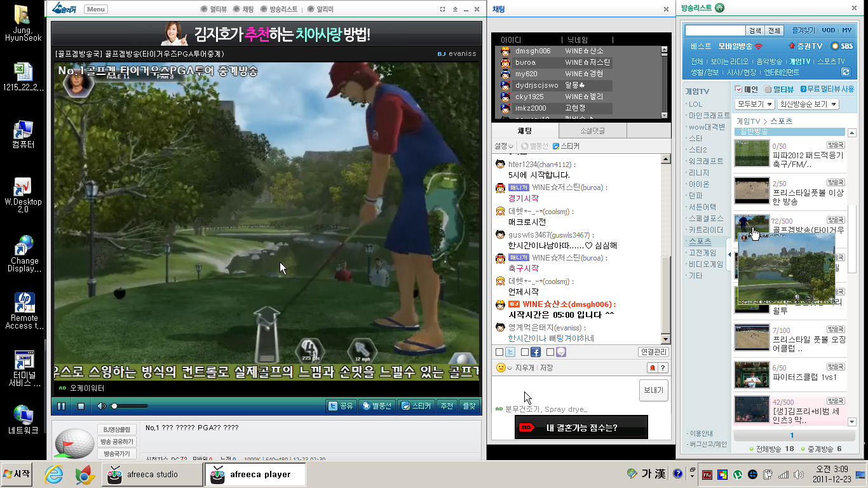Open the BJ영상클립 button
Screen dimensions: 868x488
pos(116,430)
